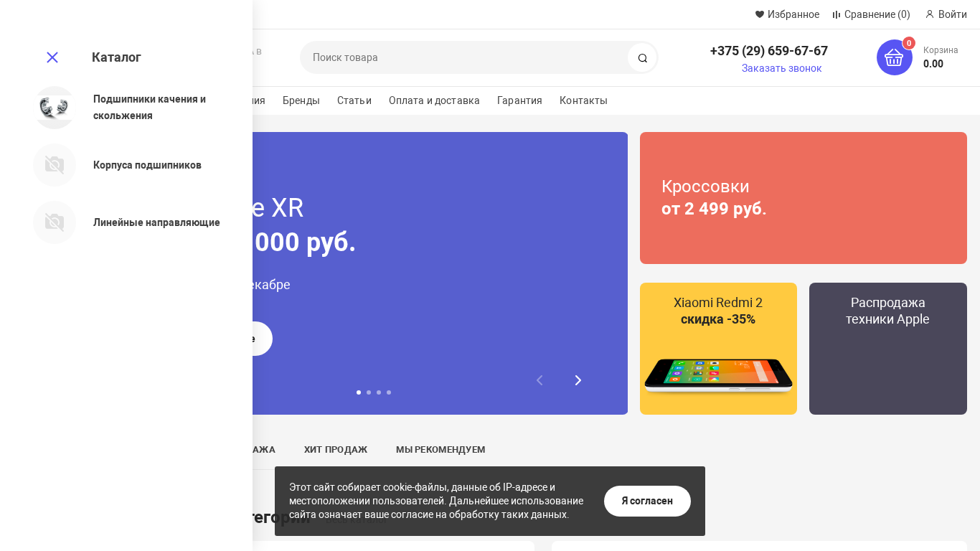Go to previous slide with left arrow
The image size is (980, 551).
[540, 380]
